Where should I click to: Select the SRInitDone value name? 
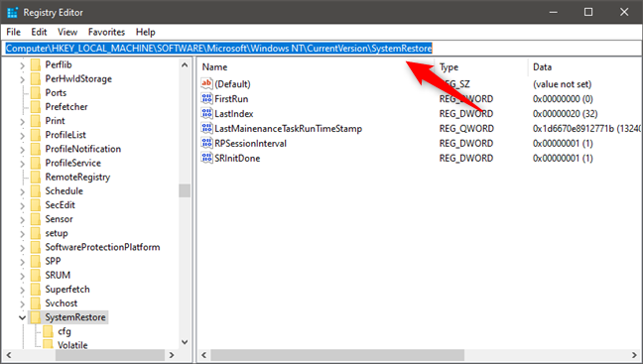(x=237, y=158)
